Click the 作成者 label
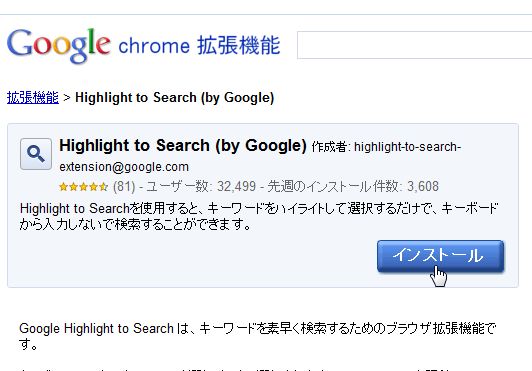This screenshot has width=532, height=371. 330,147
